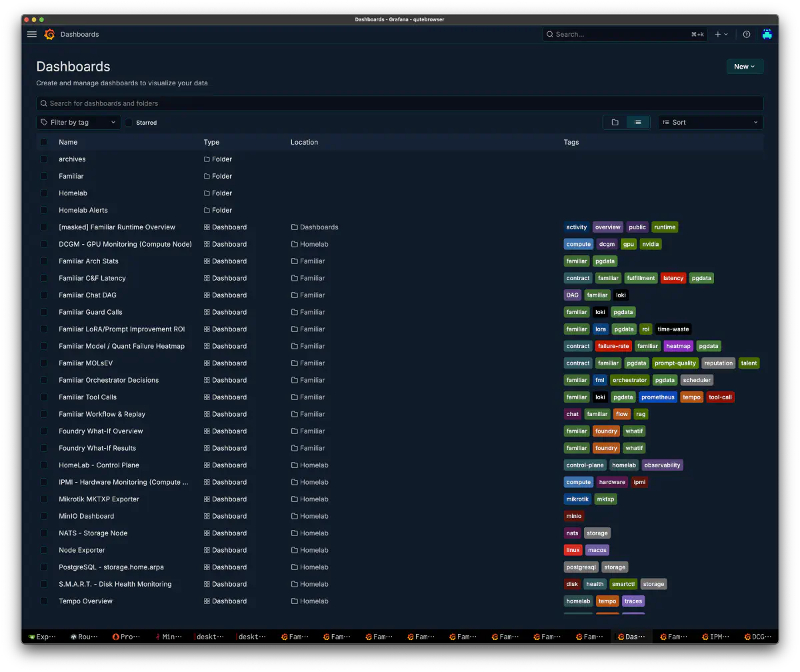Open PostgreSQL - storage.home.arpa dashboard
The image size is (800, 672).
point(111,567)
